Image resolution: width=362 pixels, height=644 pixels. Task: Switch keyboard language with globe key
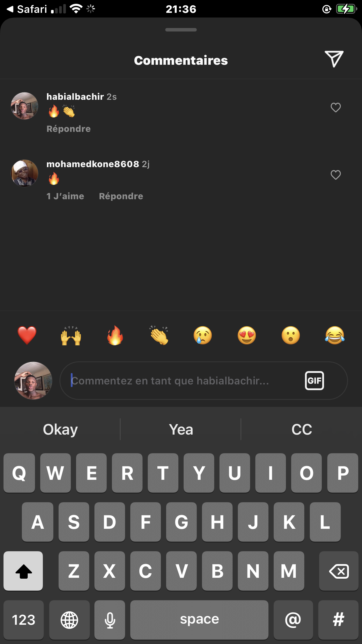69,620
